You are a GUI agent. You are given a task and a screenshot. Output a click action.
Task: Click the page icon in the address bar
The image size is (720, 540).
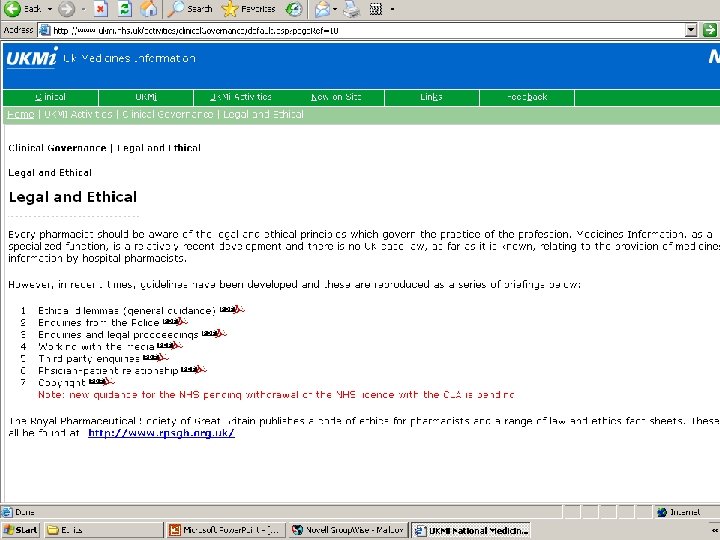(x=45, y=30)
